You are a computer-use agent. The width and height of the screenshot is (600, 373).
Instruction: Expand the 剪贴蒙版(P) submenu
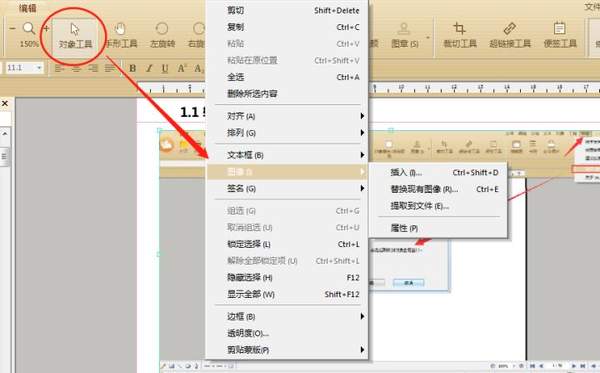click(287, 350)
